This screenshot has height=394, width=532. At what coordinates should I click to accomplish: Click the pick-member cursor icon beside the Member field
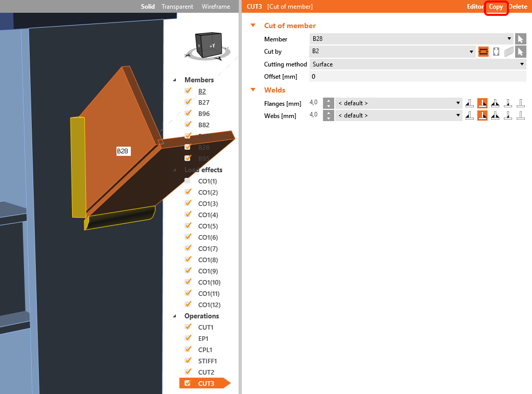pyautogui.click(x=520, y=39)
